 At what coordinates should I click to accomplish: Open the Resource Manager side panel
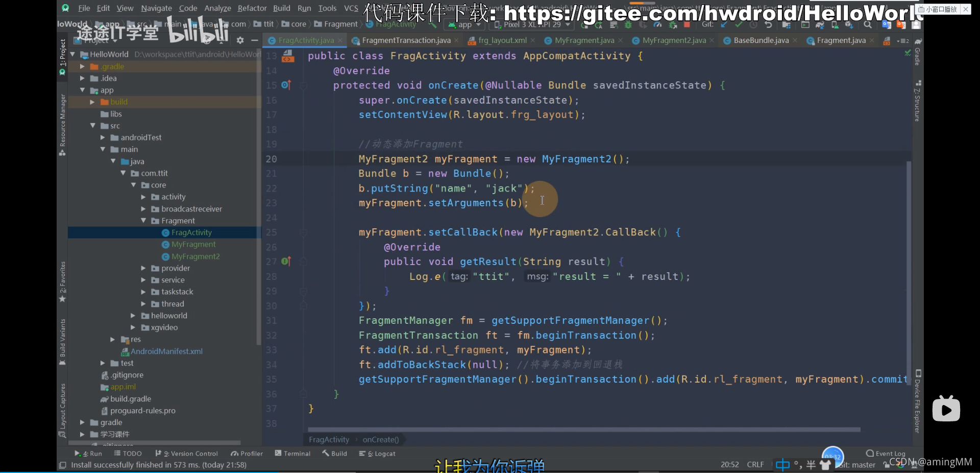[x=62, y=125]
